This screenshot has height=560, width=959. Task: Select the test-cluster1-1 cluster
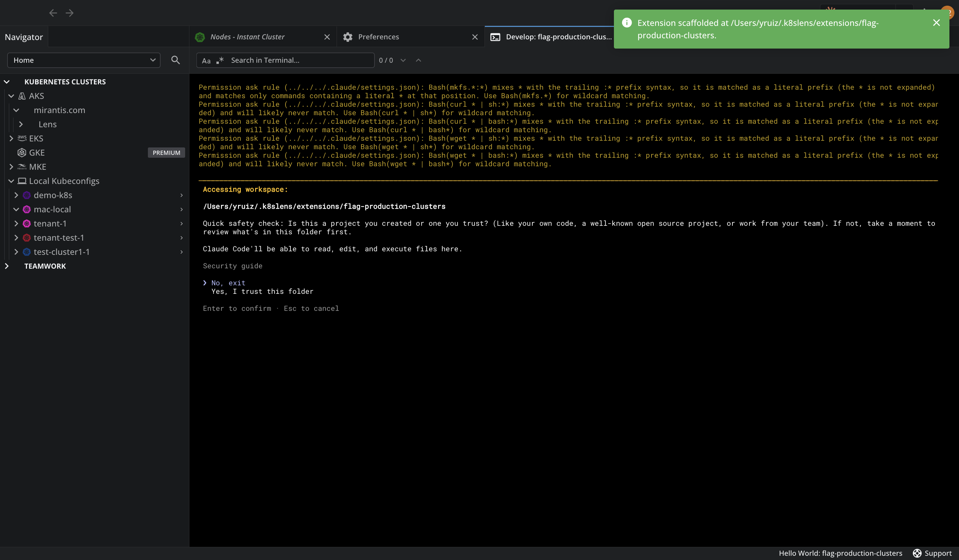(x=61, y=252)
